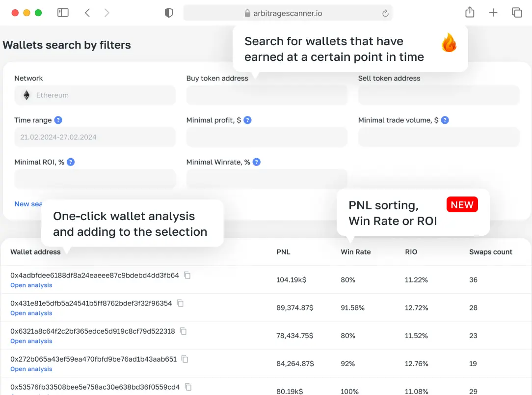
Task: Open the Safari share icon
Action: pos(470,13)
